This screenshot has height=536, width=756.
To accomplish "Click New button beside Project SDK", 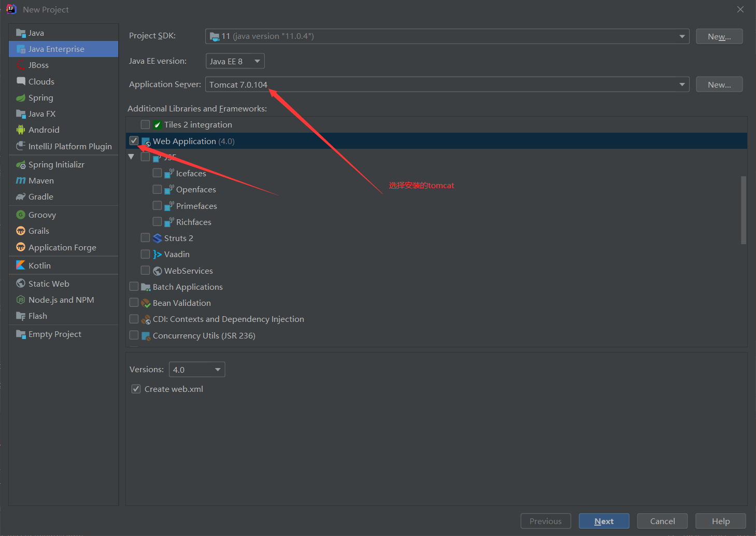I will point(719,36).
